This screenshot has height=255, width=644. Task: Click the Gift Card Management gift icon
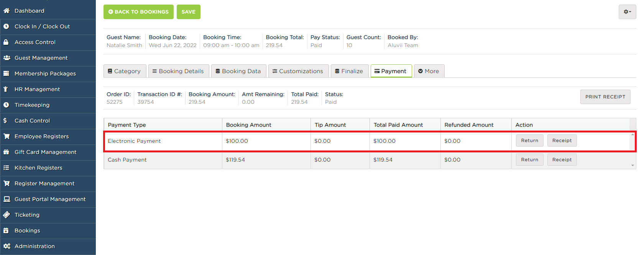[x=6, y=152]
